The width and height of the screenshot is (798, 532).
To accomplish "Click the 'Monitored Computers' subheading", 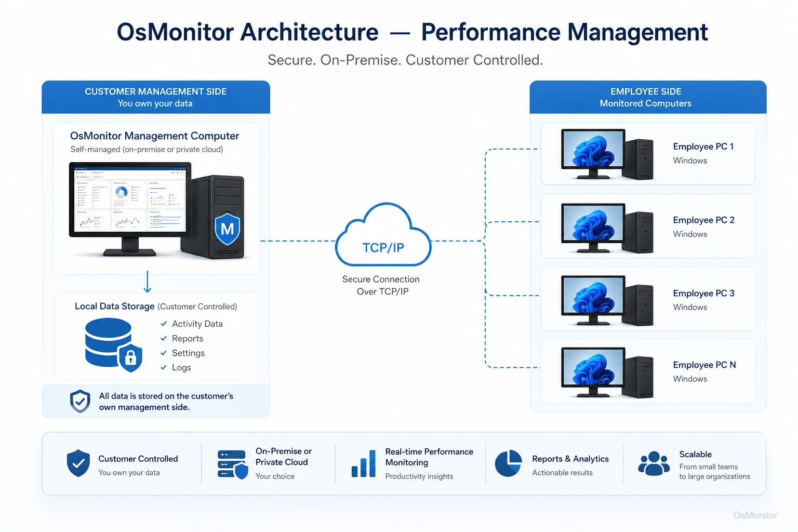I will [646, 103].
